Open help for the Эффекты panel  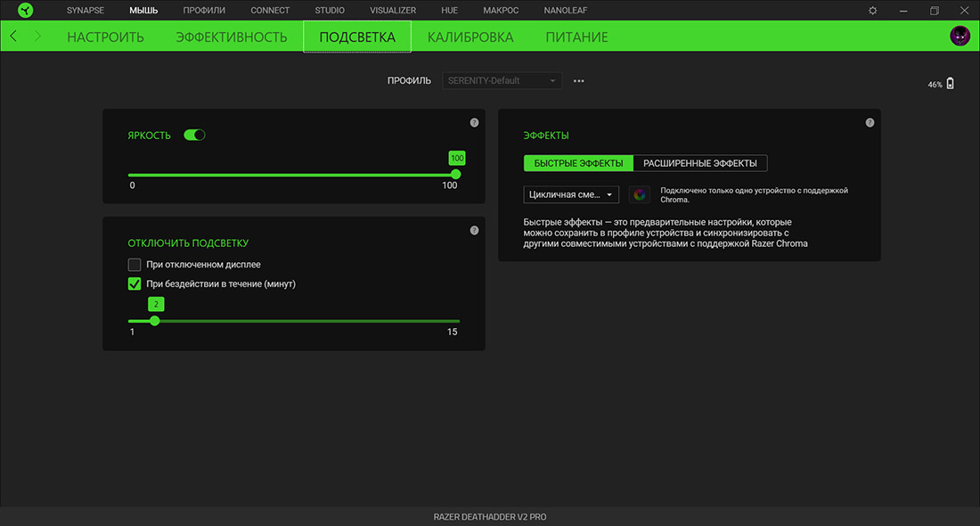[x=870, y=123]
